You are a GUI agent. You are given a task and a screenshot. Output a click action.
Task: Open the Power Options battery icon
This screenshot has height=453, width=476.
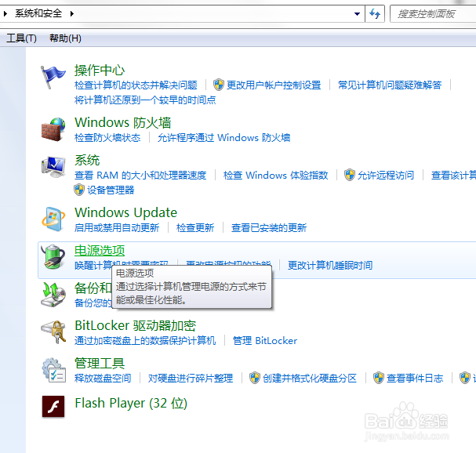click(x=53, y=257)
